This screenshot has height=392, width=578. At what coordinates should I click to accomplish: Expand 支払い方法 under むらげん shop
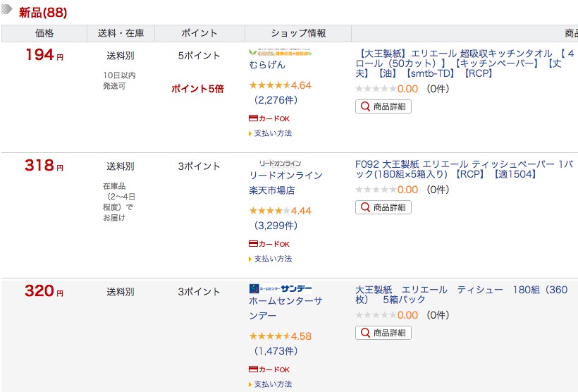pyautogui.click(x=272, y=133)
